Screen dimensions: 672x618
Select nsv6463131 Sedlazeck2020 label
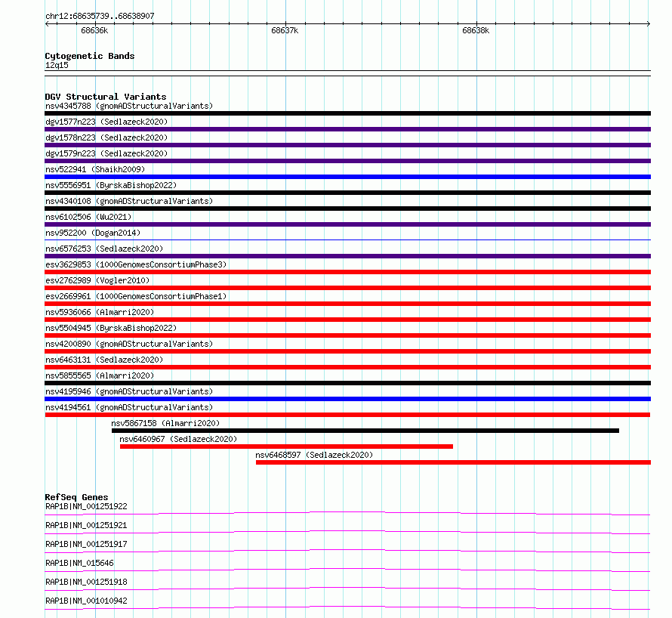[x=104, y=360]
